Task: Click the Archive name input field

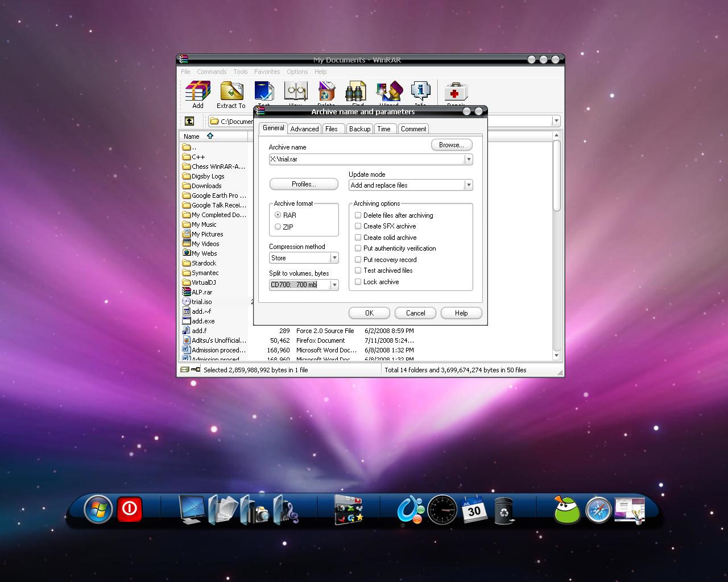Action: [x=367, y=159]
